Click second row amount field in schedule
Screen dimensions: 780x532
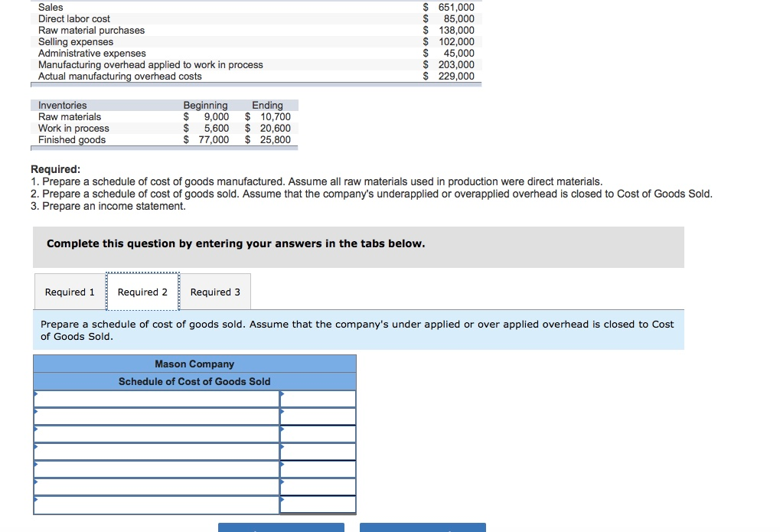click(x=318, y=416)
